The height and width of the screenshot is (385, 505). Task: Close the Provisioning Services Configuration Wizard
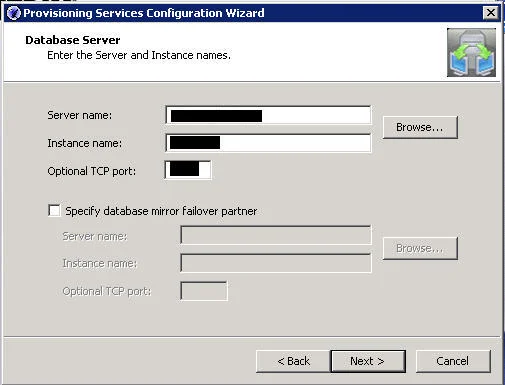click(x=491, y=13)
